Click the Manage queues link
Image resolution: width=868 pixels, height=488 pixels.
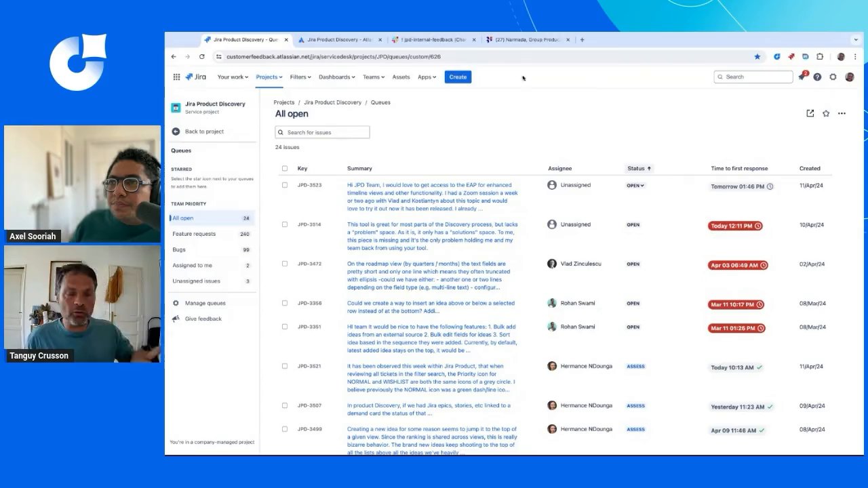click(205, 303)
